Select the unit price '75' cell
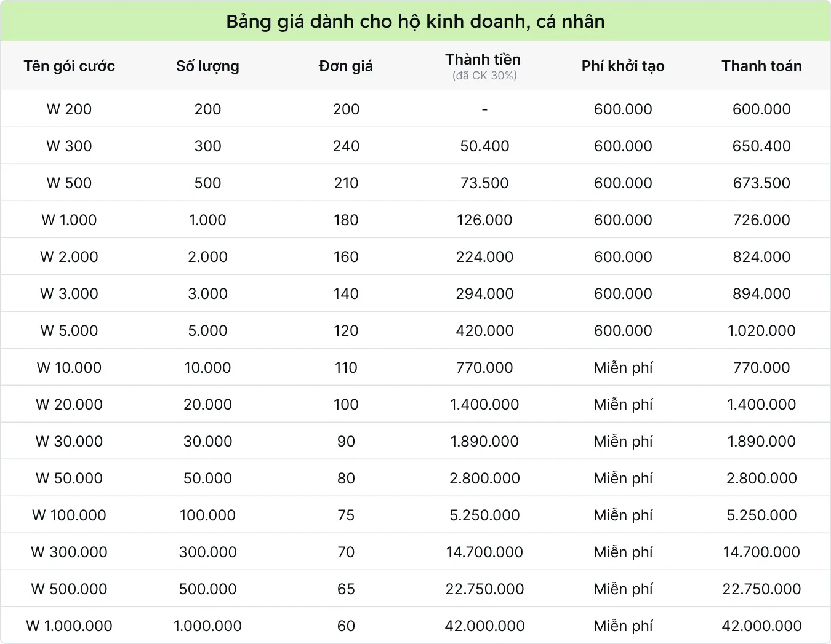 [346, 515]
